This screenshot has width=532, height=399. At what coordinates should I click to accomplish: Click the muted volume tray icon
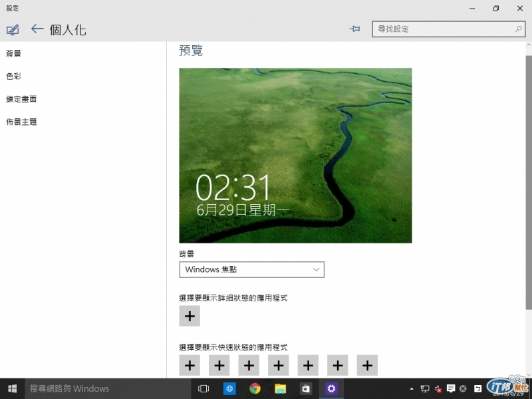(438, 389)
